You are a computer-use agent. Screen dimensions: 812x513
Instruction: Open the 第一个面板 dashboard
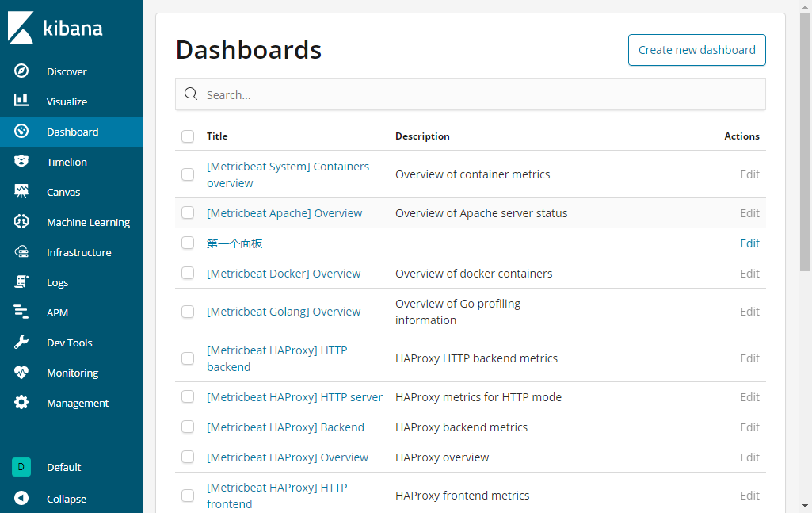pos(234,243)
